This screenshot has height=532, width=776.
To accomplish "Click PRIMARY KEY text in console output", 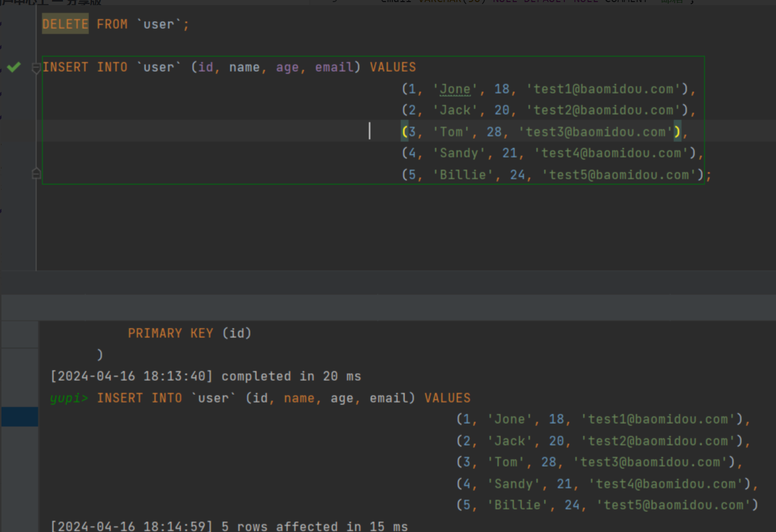I will (170, 333).
